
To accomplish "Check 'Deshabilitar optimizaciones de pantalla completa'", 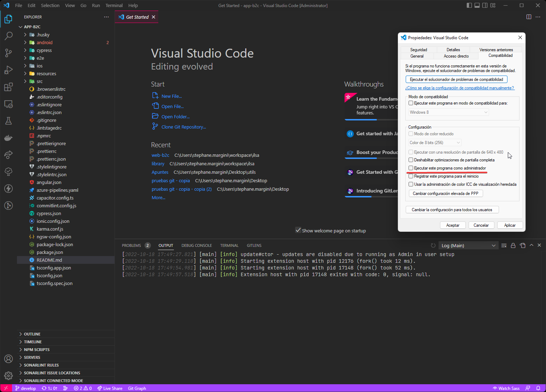I will [x=411, y=160].
